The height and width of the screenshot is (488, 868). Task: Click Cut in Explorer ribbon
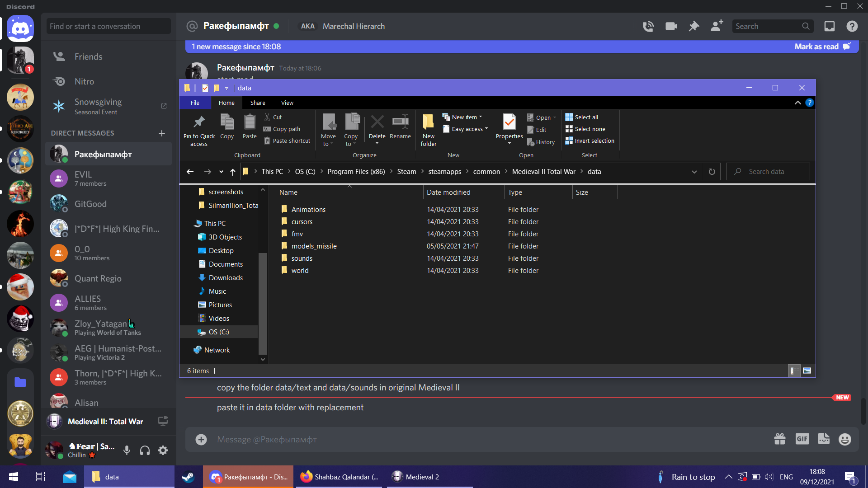[x=273, y=117]
